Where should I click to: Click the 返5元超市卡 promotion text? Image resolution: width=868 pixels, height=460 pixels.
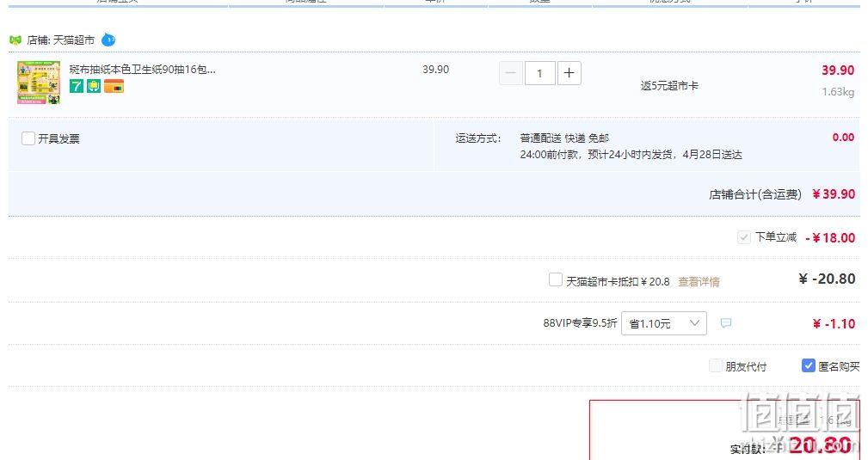pyautogui.click(x=669, y=86)
